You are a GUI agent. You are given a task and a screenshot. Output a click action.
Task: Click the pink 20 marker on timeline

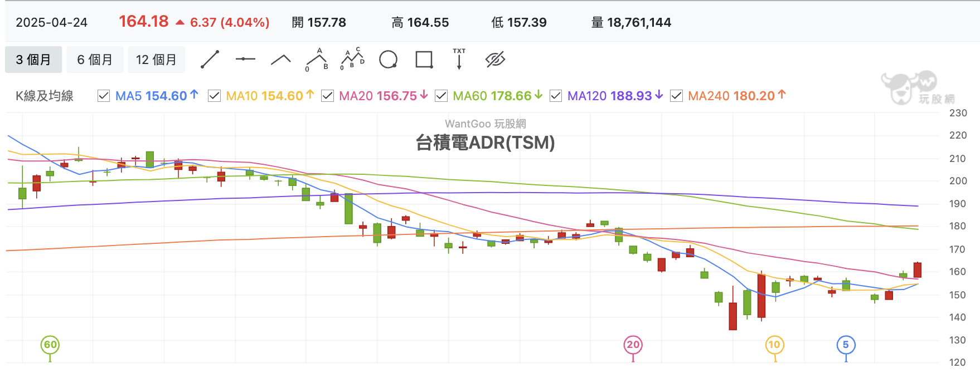633,345
